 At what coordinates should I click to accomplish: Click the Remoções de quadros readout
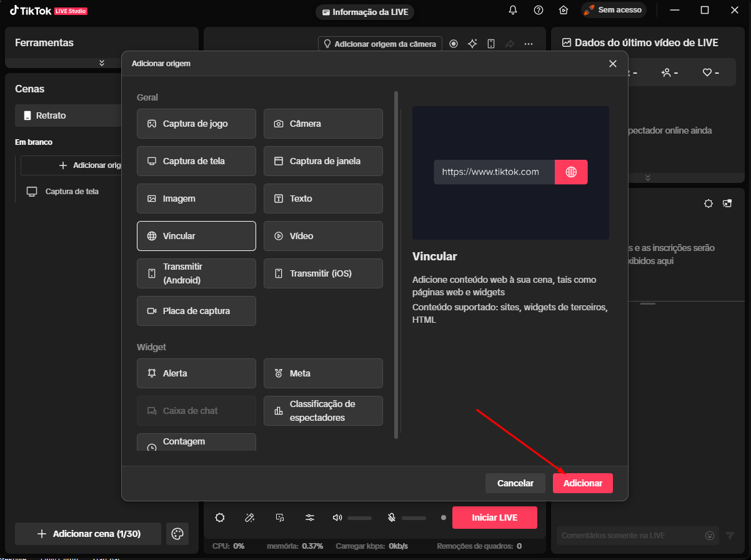[x=479, y=546]
